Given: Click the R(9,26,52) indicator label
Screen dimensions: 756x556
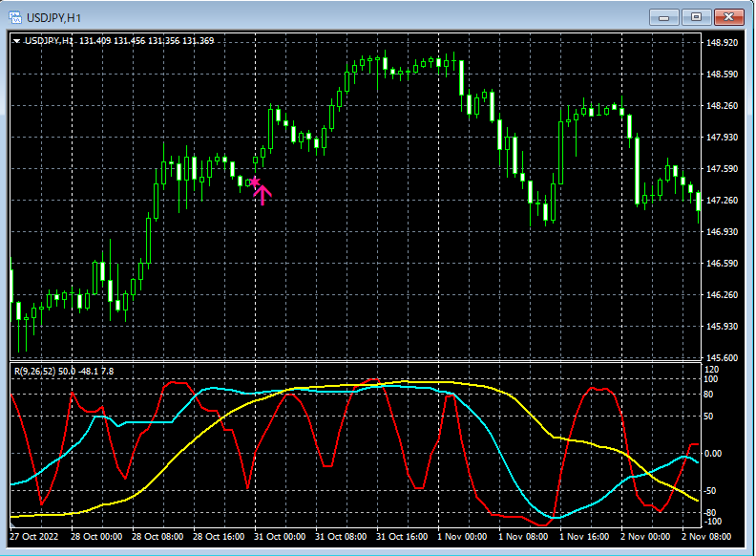Looking at the screenshot, I should pos(32,370).
